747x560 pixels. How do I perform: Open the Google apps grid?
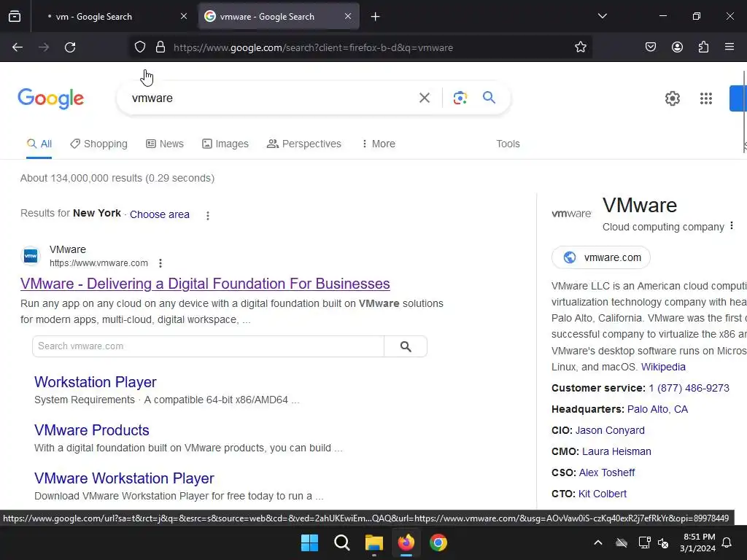coord(706,98)
